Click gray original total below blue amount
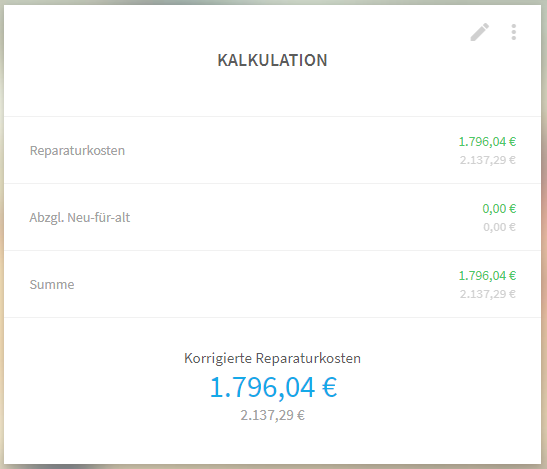Image resolution: width=547 pixels, height=469 pixels. coord(272,415)
